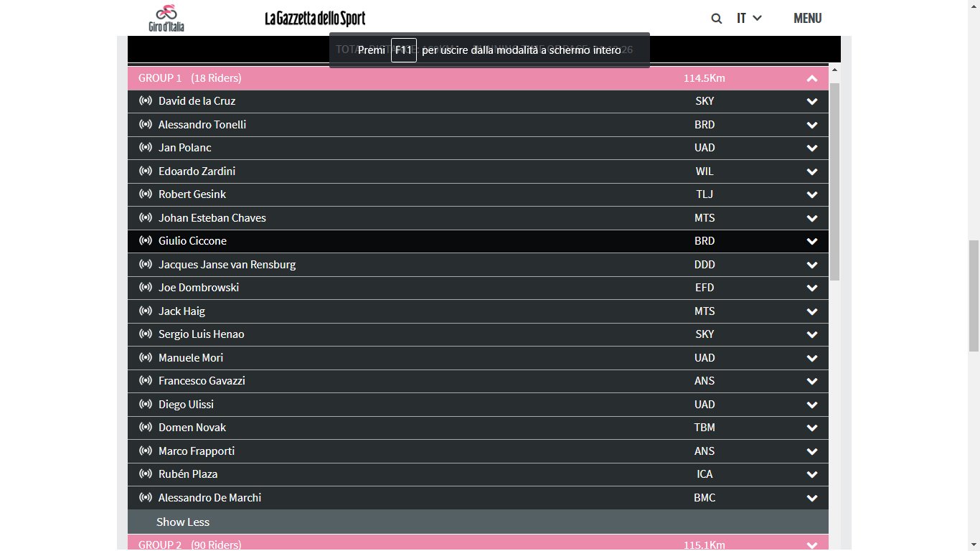Screen dimensions: 980x551
Task: Expand Sergio Luis Henao row chevron
Action: point(811,334)
